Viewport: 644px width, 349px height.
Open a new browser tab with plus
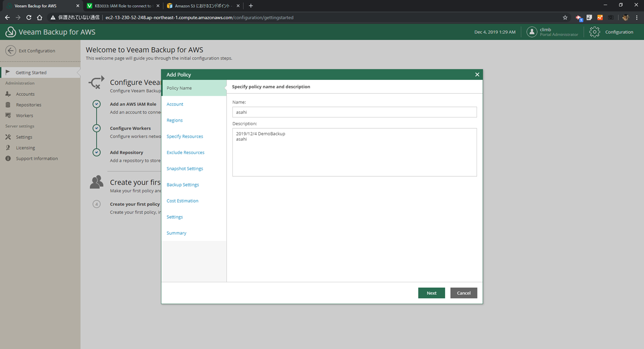251,6
